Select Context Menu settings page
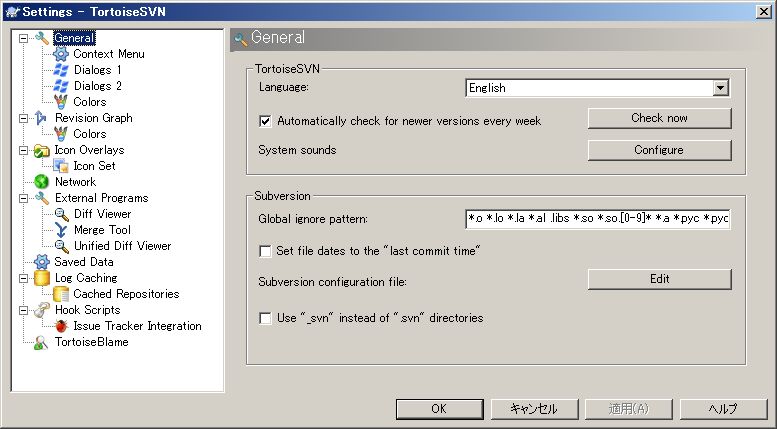 109,54
